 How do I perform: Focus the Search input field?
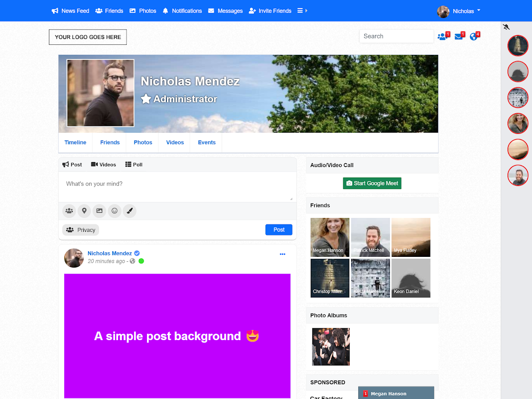click(397, 36)
